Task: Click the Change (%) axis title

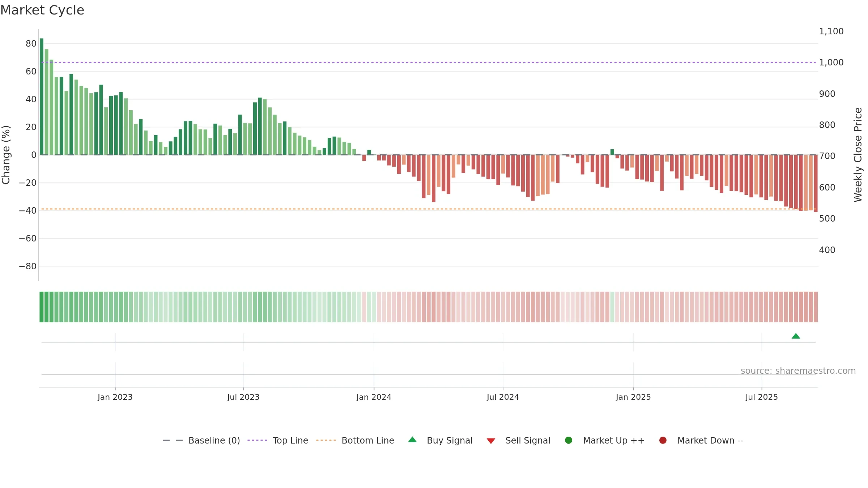Action: [6, 155]
